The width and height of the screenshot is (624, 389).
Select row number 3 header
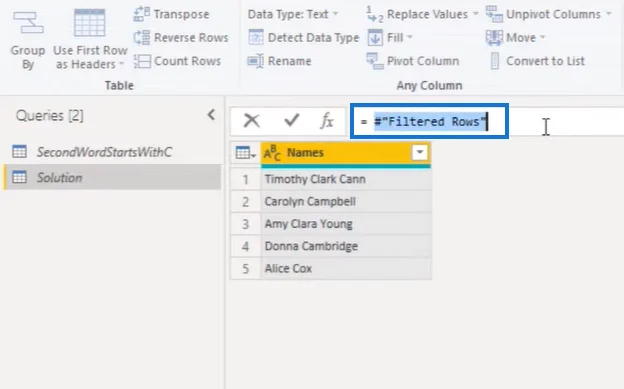246,224
